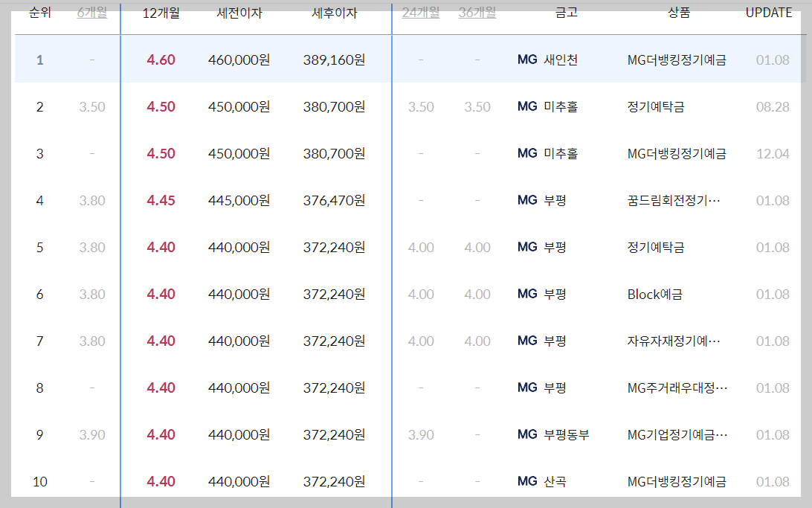The height and width of the screenshot is (508, 812).
Task: Open the Block예금 product
Action: coord(655,294)
